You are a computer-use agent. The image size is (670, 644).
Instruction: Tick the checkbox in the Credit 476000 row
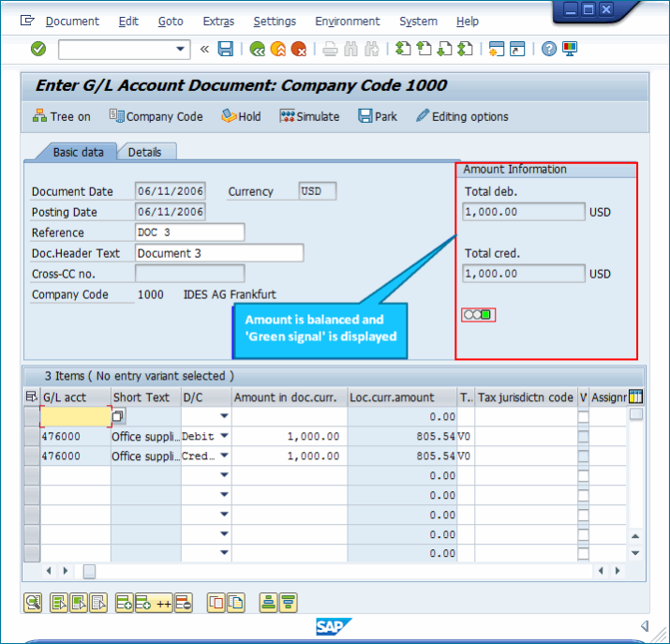pyautogui.click(x=584, y=456)
